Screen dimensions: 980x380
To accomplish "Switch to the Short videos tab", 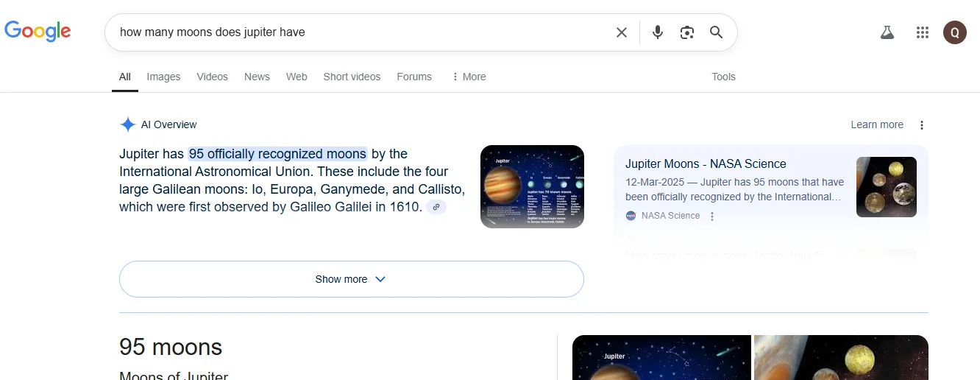I will point(352,77).
